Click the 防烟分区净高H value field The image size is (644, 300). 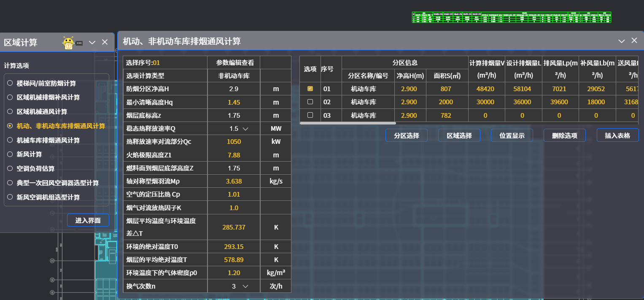tap(234, 89)
